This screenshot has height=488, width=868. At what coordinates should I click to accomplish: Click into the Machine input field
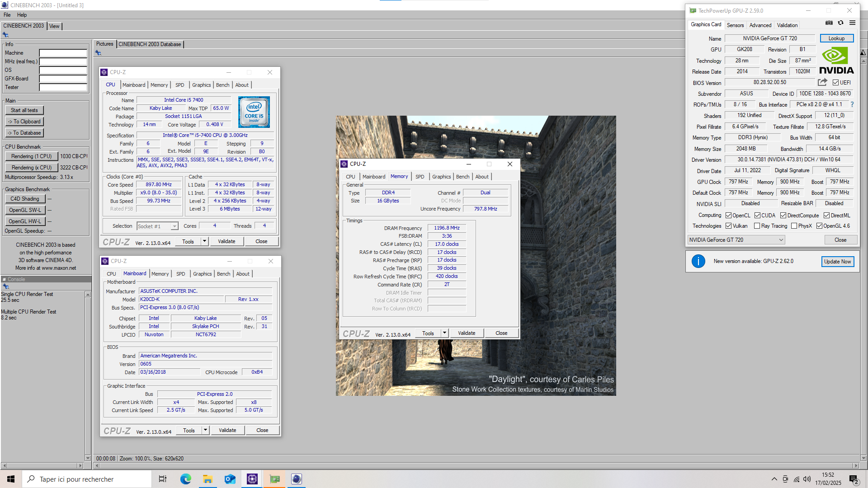(x=63, y=53)
